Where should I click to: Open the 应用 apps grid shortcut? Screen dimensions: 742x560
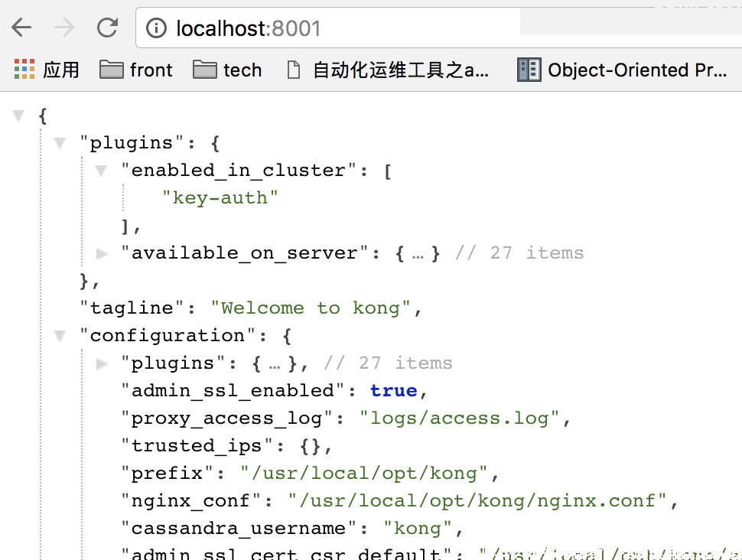tap(47, 70)
